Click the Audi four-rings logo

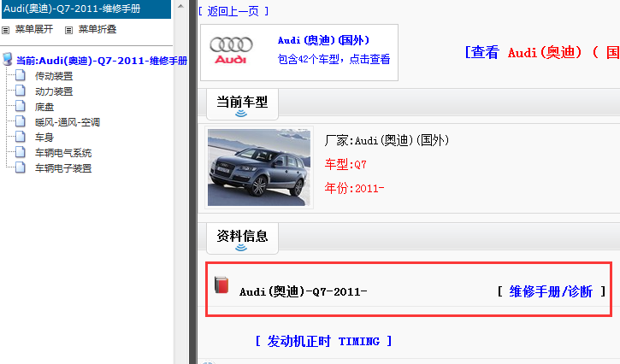231,50
